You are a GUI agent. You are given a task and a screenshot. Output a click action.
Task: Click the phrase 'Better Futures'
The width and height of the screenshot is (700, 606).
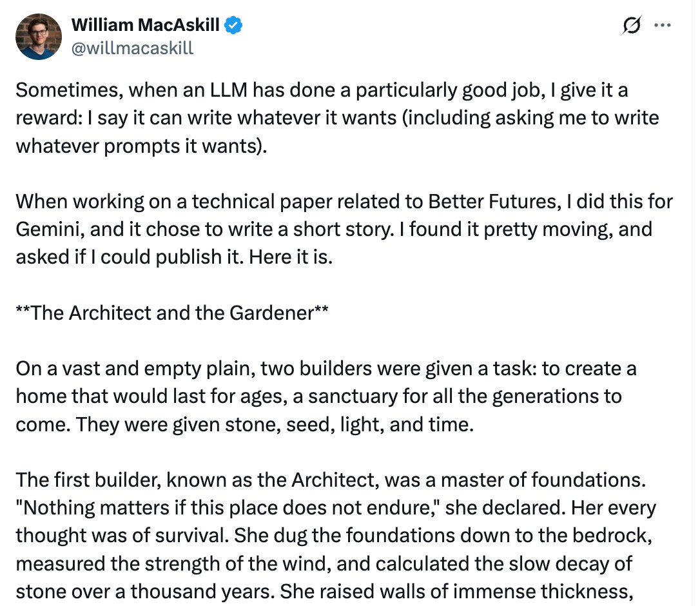coord(493,201)
